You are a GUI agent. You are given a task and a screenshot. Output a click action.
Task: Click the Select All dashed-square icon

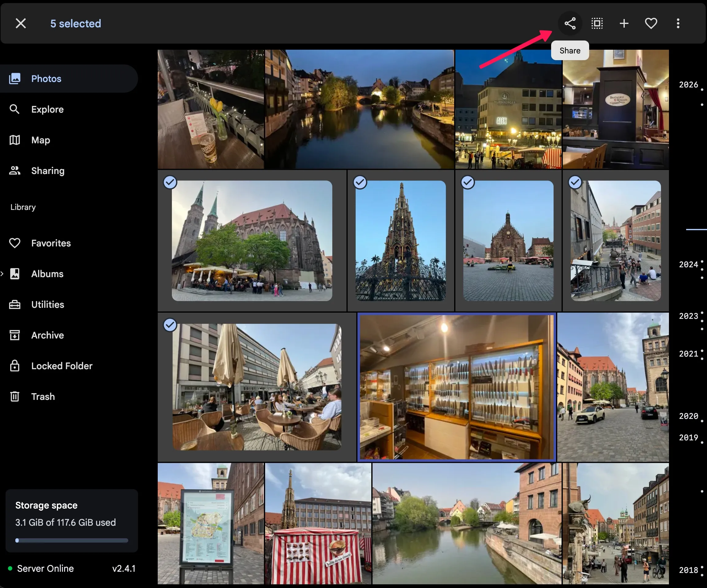click(597, 24)
